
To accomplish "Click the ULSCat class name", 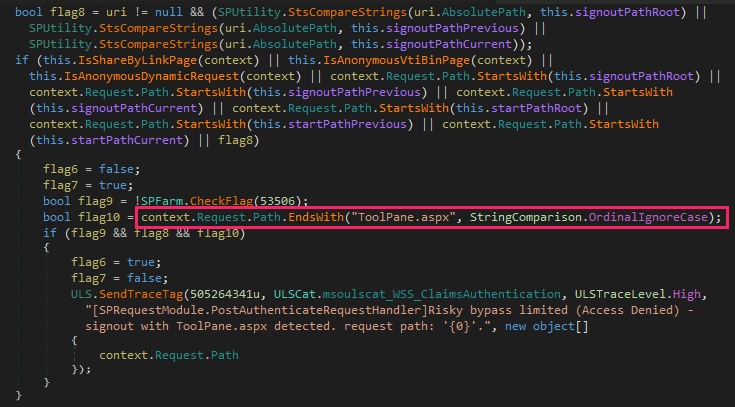I will click(295, 294).
